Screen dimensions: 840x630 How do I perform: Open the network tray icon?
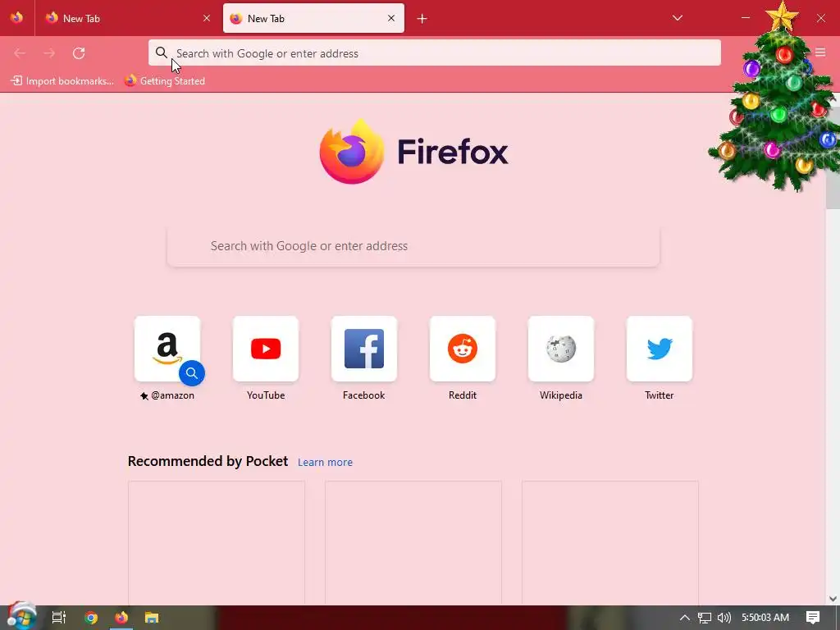click(705, 618)
